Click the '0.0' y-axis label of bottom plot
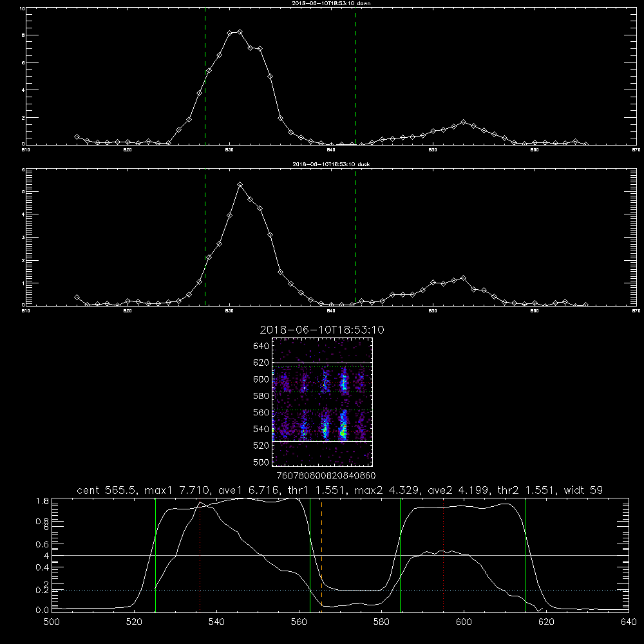Screen dimensions: 644x644 (41, 611)
